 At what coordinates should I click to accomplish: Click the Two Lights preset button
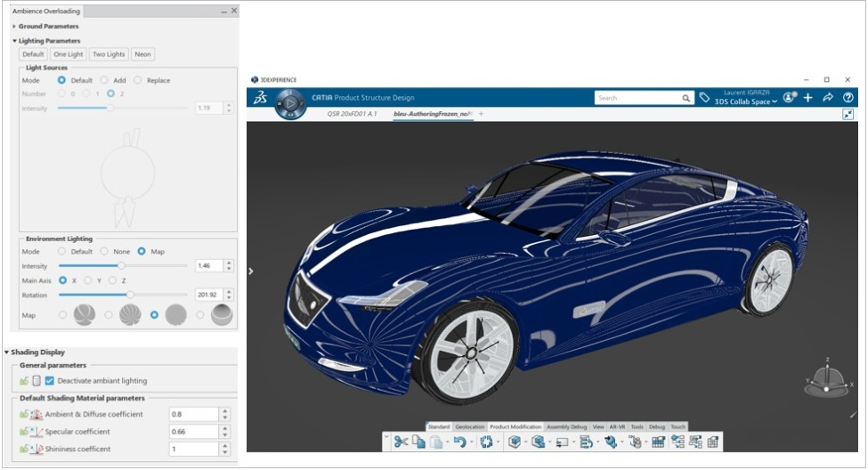tap(109, 54)
